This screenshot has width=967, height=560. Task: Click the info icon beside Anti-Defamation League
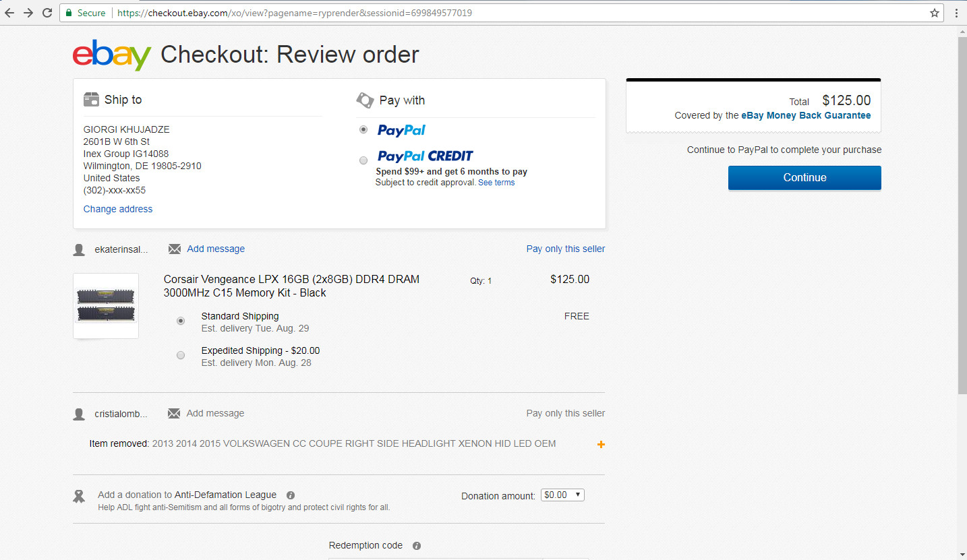coord(291,495)
